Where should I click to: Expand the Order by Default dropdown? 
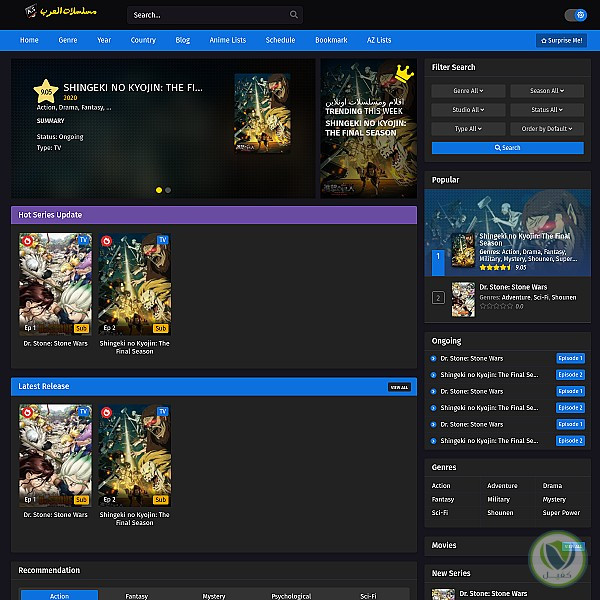pyautogui.click(x=547, y=129)
